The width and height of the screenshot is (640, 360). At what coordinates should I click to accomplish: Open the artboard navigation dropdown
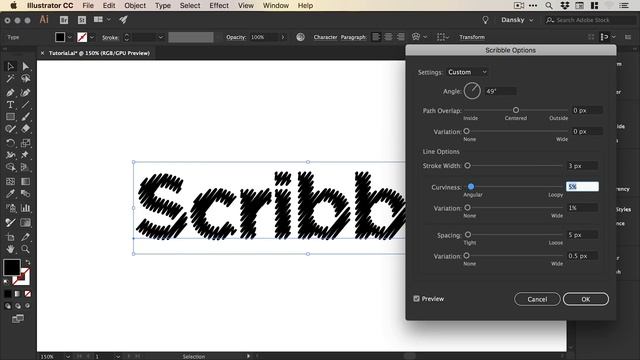pos(118,357)
